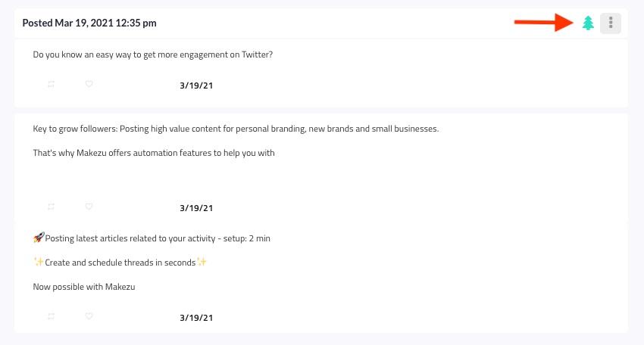Click 'Create and schedule threads in seconds' text
The height and width of the screenshot is (345, 644).
(x=120, y=263)
